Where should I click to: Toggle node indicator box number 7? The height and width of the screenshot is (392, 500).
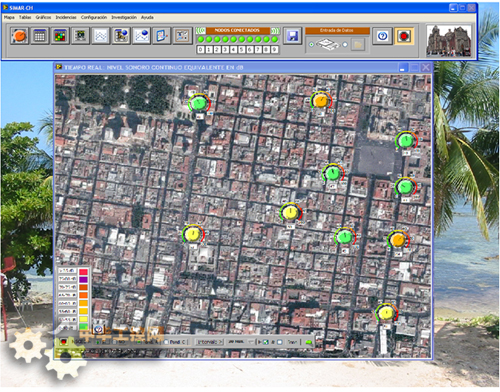(x=258, y=50)
